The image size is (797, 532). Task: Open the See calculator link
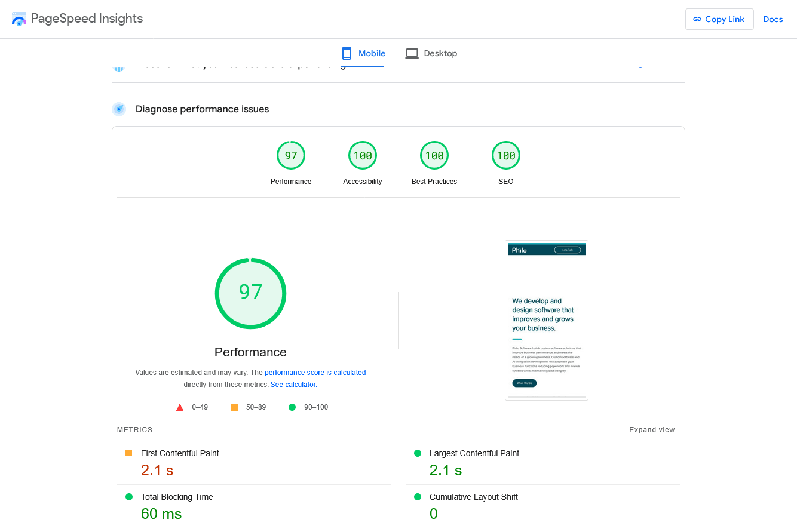click(x=293, y=385)
